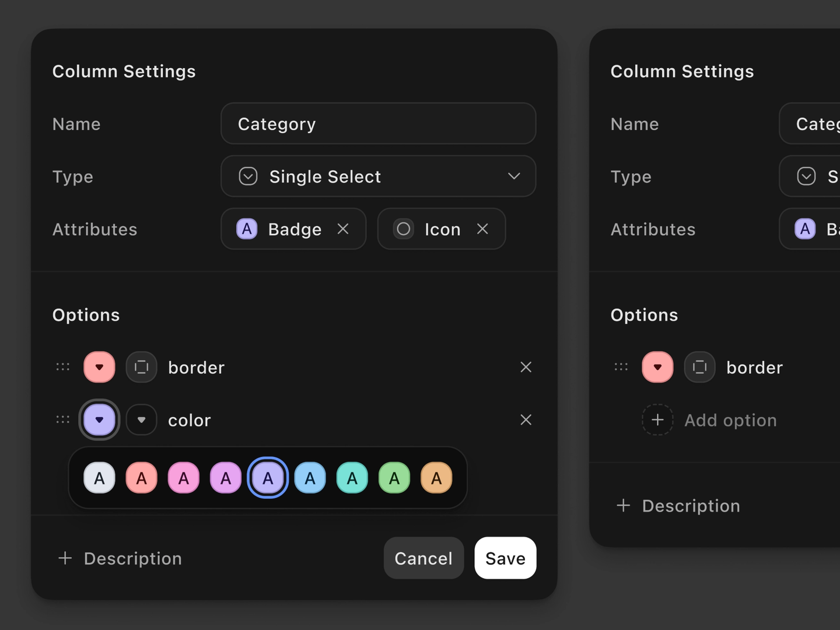Click the plus icon beside Add option
Image resolution: width=840 pixels, height=630 pixels.
pos(657,419)
